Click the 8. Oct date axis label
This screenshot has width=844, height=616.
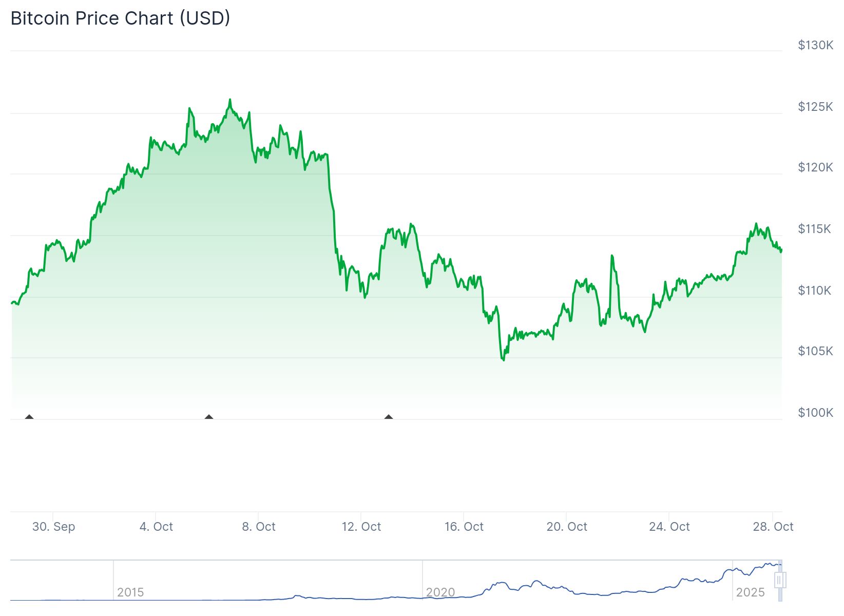pos(259,527)
